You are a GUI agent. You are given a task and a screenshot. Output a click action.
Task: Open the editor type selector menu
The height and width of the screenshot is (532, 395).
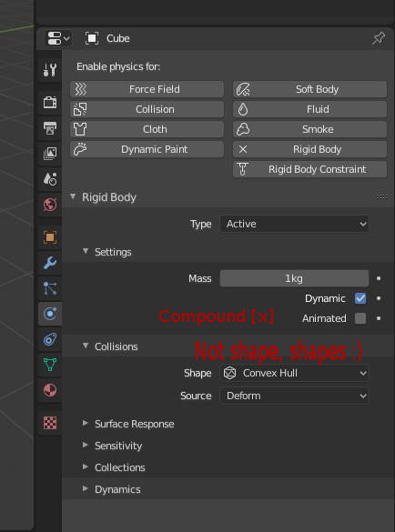58,38
